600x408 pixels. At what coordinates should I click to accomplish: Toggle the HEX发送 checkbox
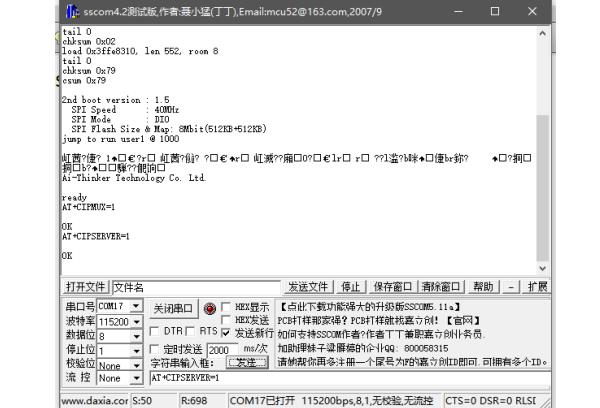coord(227,319)
